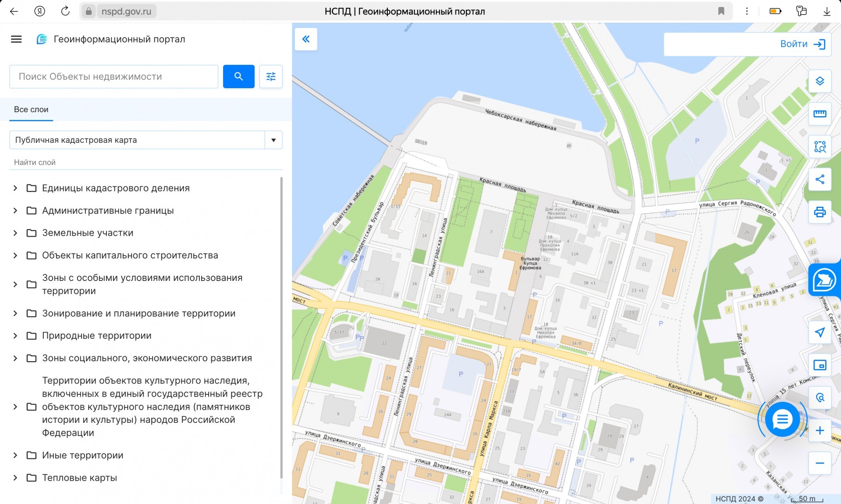Click the layer list vertical scrollbar
Viewport: 841px width, 504px height.
pos(281,327)
